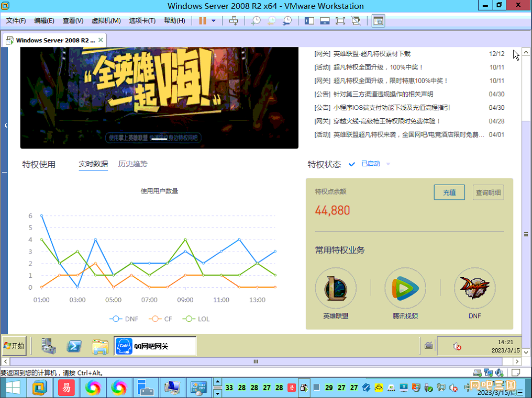Click the 查询明细 button
The image size is (532, 398).
click(488, 192)
